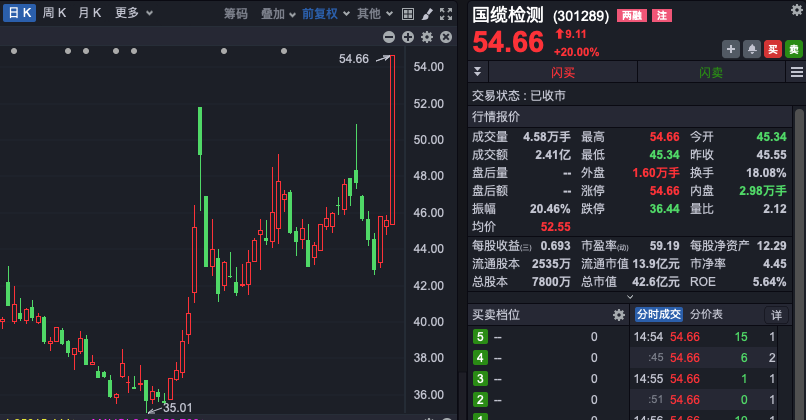Open the 叠加 overlay dropdown

pyautogui.click(x=279, y=13)
